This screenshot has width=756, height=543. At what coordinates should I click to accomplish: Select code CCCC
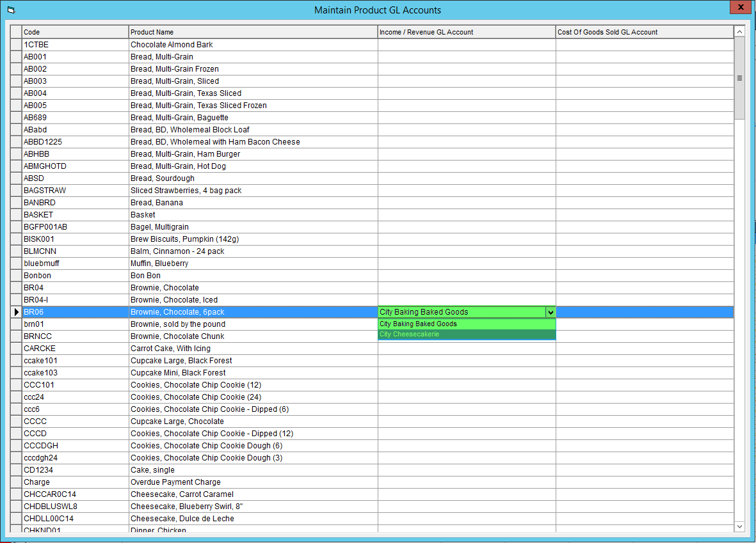coord(75,421)
